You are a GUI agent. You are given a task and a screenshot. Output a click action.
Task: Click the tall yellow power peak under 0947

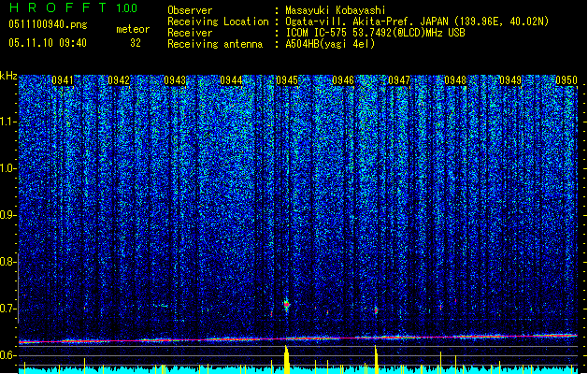[376, 360]
